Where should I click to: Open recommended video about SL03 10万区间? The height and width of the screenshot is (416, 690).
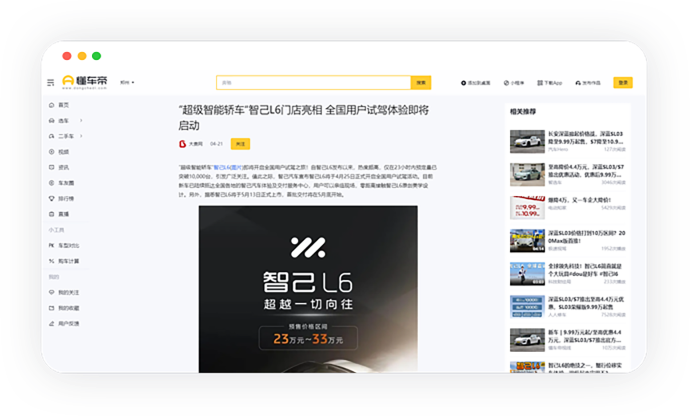pyautogui.click(x=586, y=237)
